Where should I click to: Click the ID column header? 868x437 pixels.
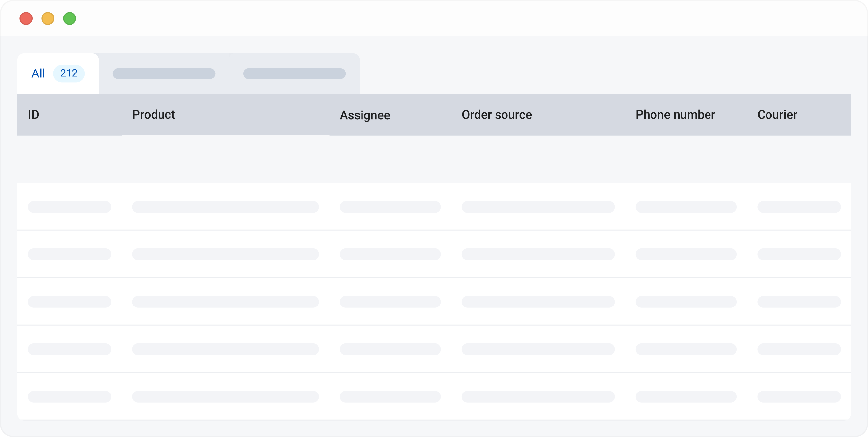click(33, 115)
